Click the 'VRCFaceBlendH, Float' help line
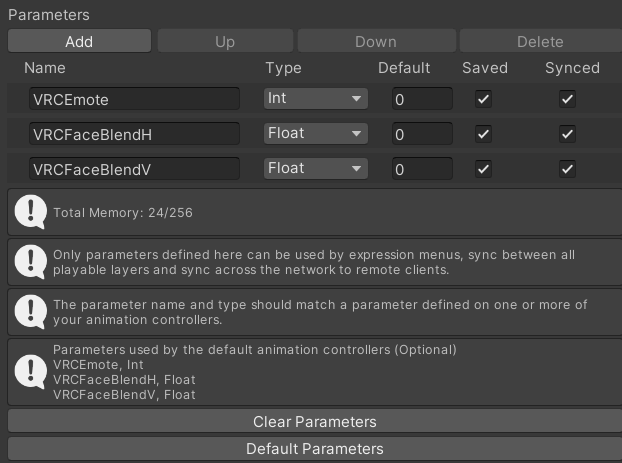Screen dimensions: 622x463 (x=124, y=380)
